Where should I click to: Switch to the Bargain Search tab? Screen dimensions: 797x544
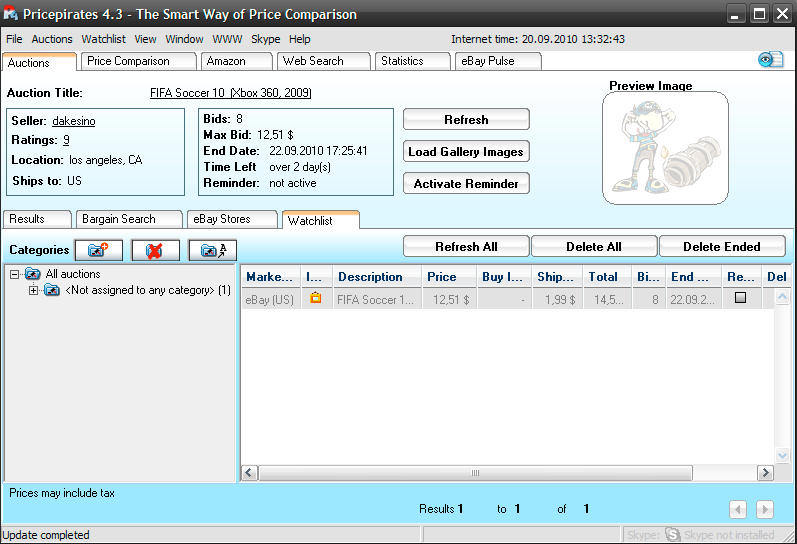click(129, 219)
